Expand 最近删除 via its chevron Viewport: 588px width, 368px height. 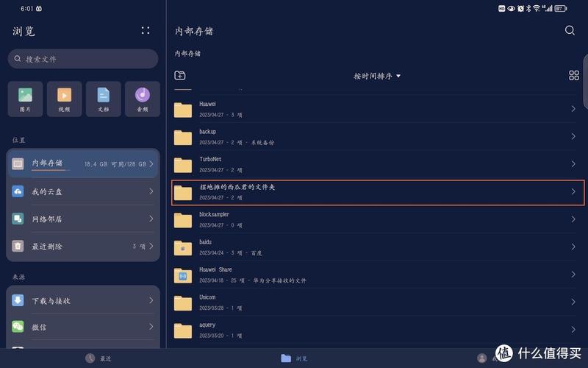click(151, 246)
